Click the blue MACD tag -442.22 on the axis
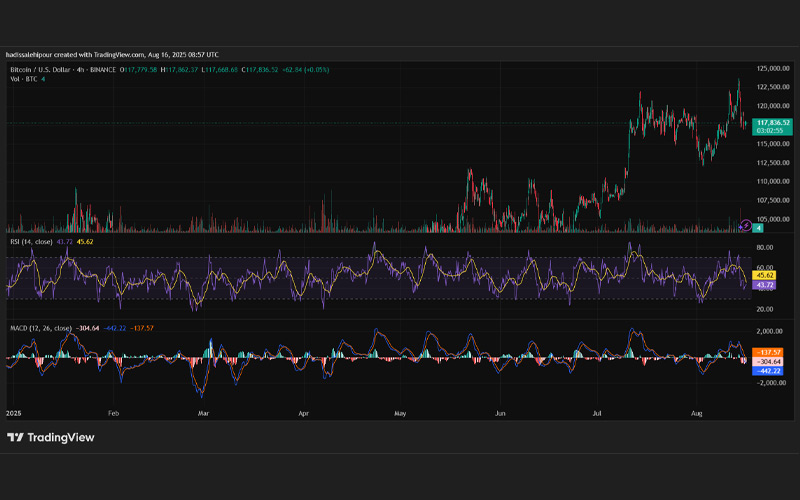The width and height of the screenshot is (800, 500). pos(768,371)
